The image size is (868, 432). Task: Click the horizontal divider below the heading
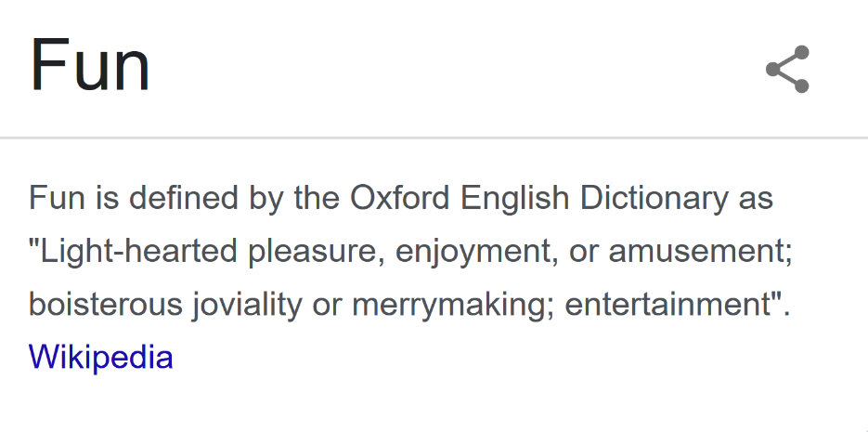coord(434,137)
